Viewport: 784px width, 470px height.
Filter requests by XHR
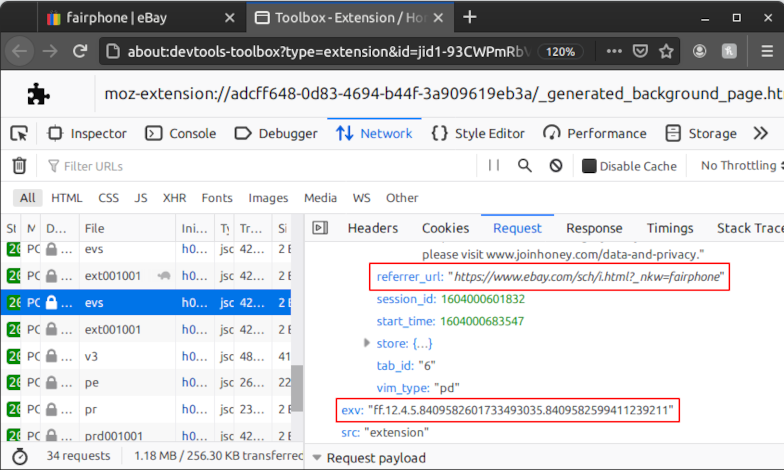click(x=174, y=198)
